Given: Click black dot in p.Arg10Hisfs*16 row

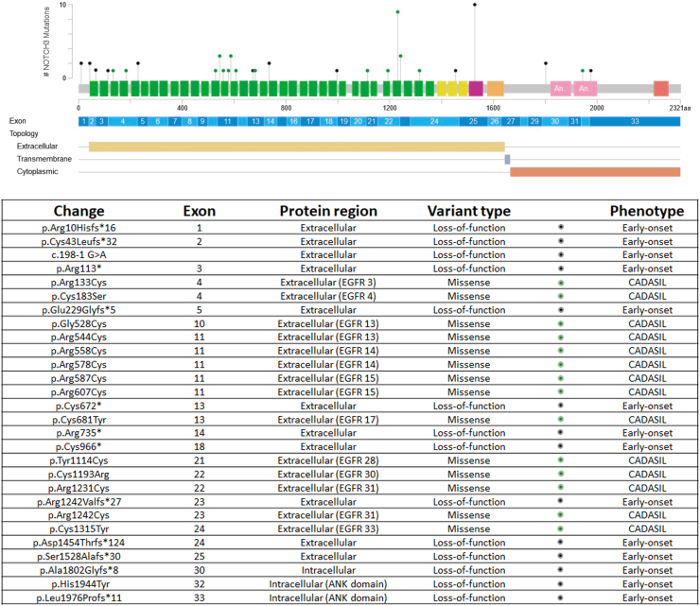Looking at the screenshot, I should click(x=562, y=228).
